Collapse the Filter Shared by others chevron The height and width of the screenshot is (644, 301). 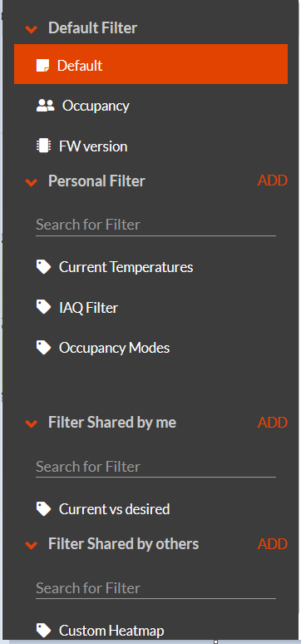32,545
